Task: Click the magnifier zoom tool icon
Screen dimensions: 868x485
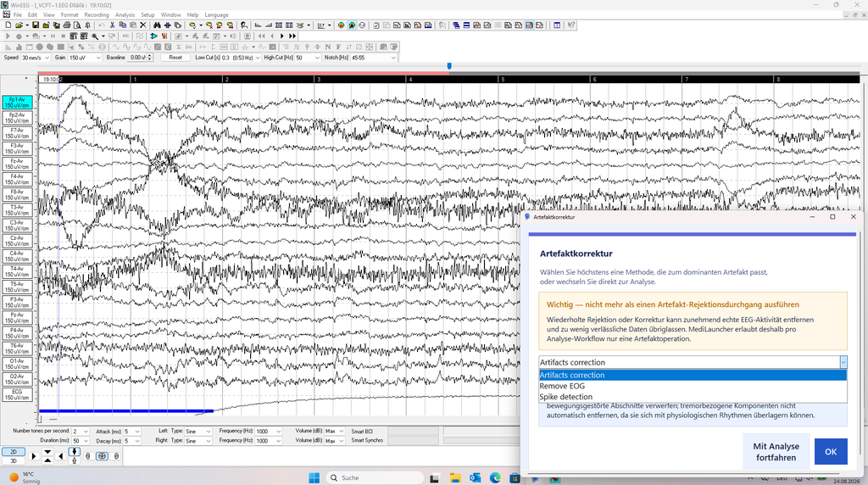Action: click(x=95, y=36)
